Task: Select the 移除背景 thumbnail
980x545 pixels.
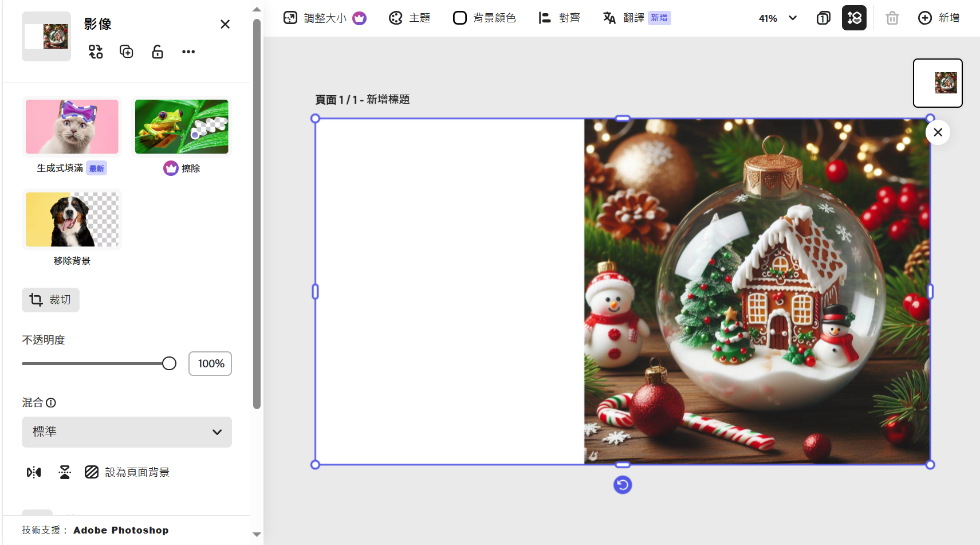Action: (72, 220)
